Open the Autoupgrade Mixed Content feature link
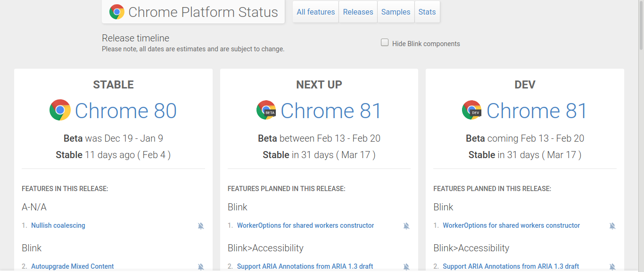The image size is (644, 272). (x=72, y=266)
